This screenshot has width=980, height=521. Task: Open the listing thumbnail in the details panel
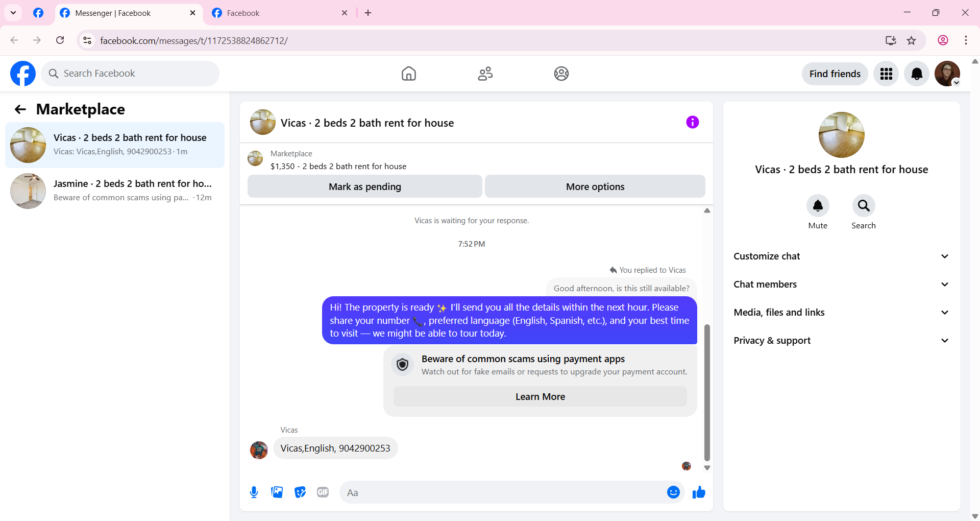[x=841, y=135]
